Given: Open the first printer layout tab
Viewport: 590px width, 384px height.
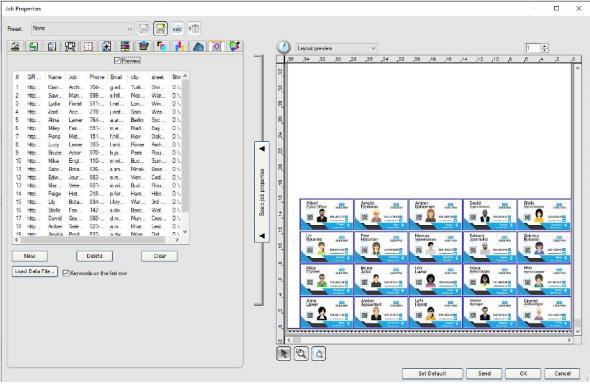Looking at the screenshot, I should point(16,47).
